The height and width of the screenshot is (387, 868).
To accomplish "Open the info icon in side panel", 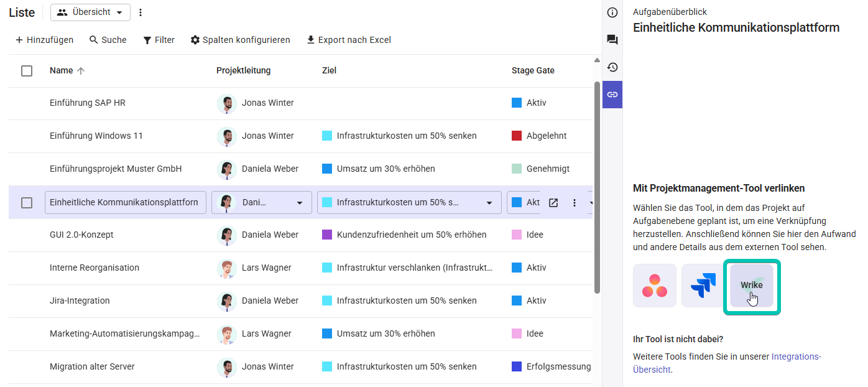I will 612,12.
